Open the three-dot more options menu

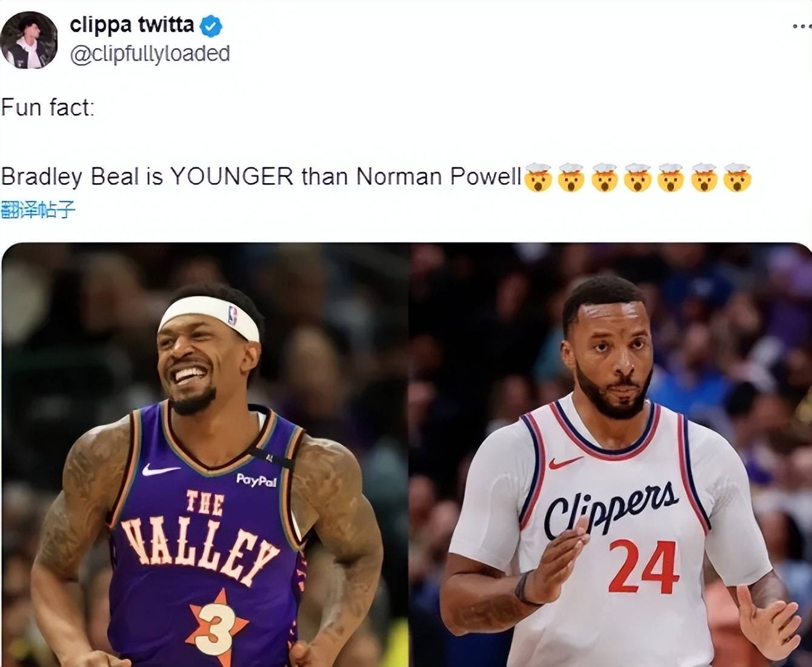[802, 26]
